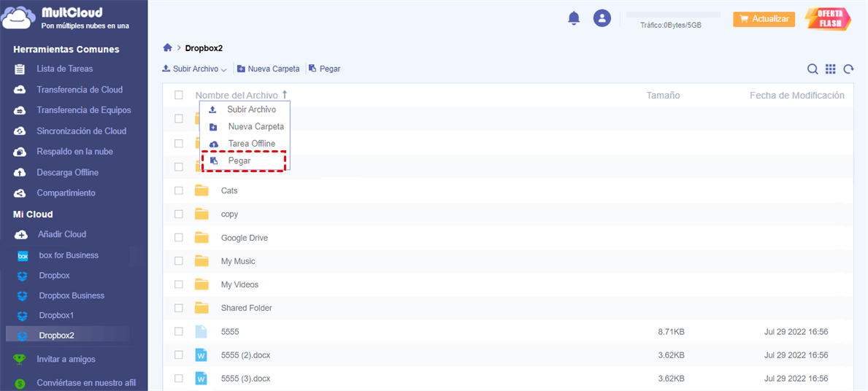The height and width of the screenshot is (391, 868).
Task: Click the Dropbox2 breadcrumb
Action: point(204,48)
